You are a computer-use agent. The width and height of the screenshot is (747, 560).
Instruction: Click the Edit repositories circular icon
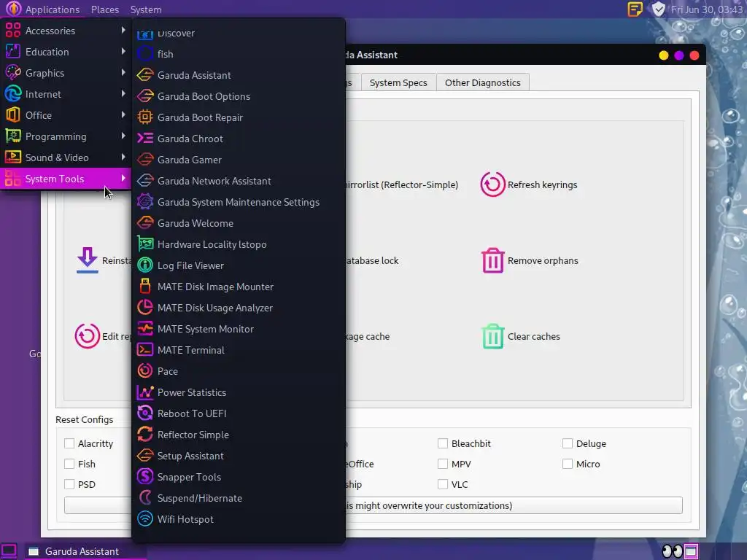coord(88,336)
